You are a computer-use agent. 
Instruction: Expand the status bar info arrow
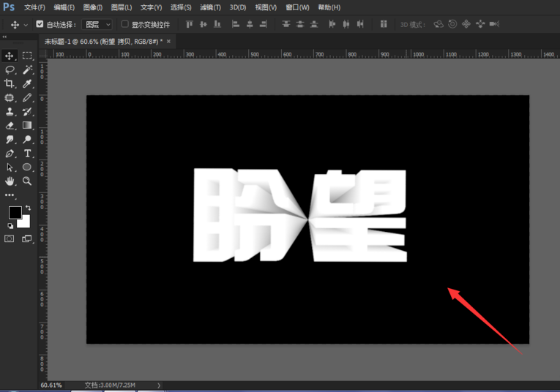click(x=159, y=385)
